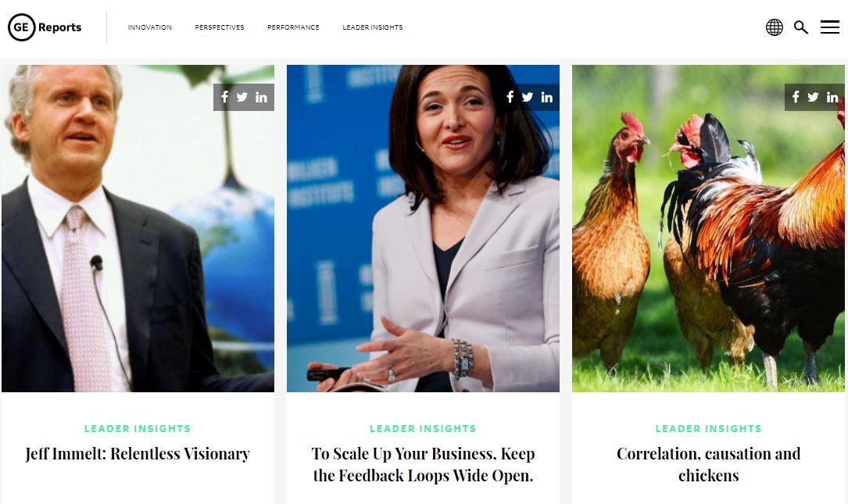The image size is (848, 504).
Task: Share chickens article on LinkedIn
Action: click(x=832, y=97)
